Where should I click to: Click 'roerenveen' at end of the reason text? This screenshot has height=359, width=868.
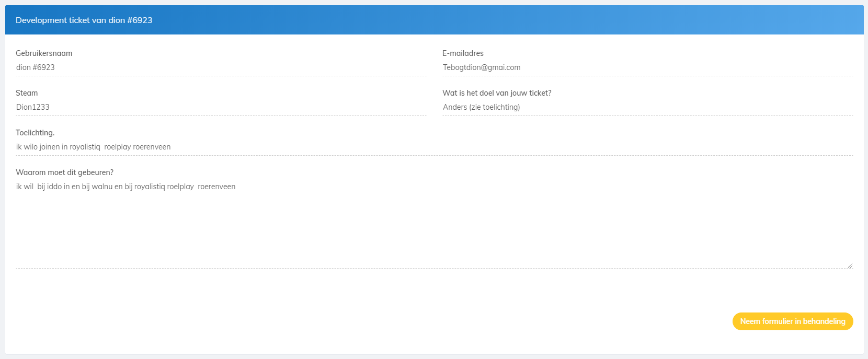(x=216, y=187)
